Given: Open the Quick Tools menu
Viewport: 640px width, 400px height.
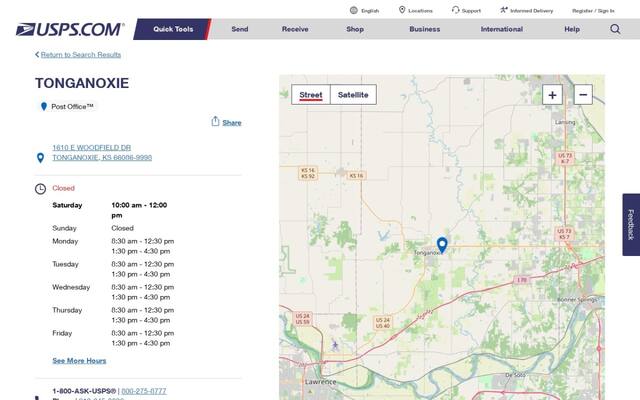Looking at the screenshot, I should pos(173,29).
